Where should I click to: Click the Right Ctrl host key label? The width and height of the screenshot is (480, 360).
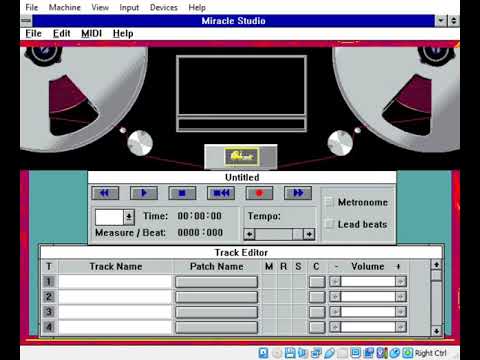(x=430, y=353)
